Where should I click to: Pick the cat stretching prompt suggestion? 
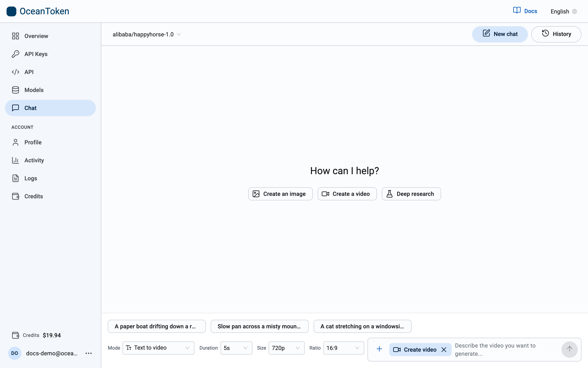click(363, 326)
